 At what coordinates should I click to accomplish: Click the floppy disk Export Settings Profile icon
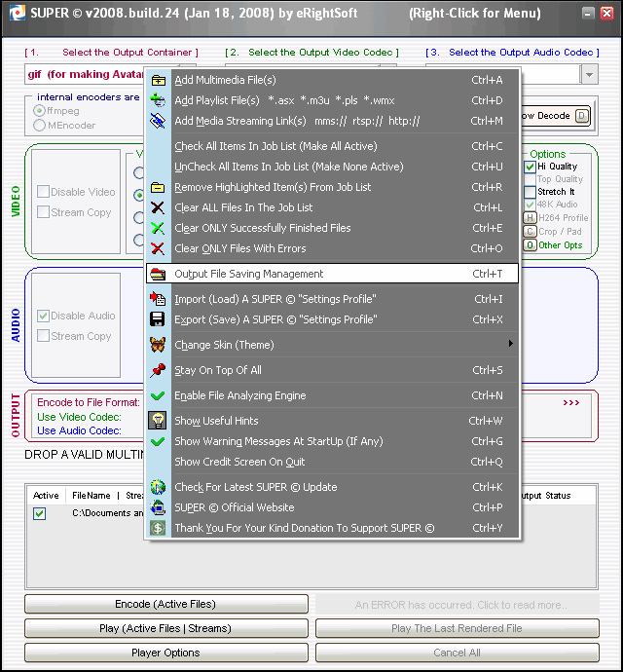[158, 319]
